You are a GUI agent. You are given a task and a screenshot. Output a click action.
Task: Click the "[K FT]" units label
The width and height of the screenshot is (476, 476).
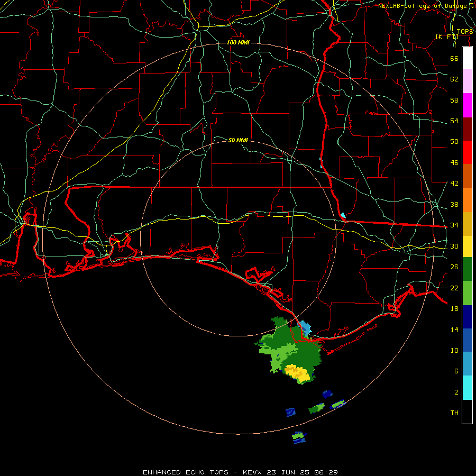coord(447,36)
